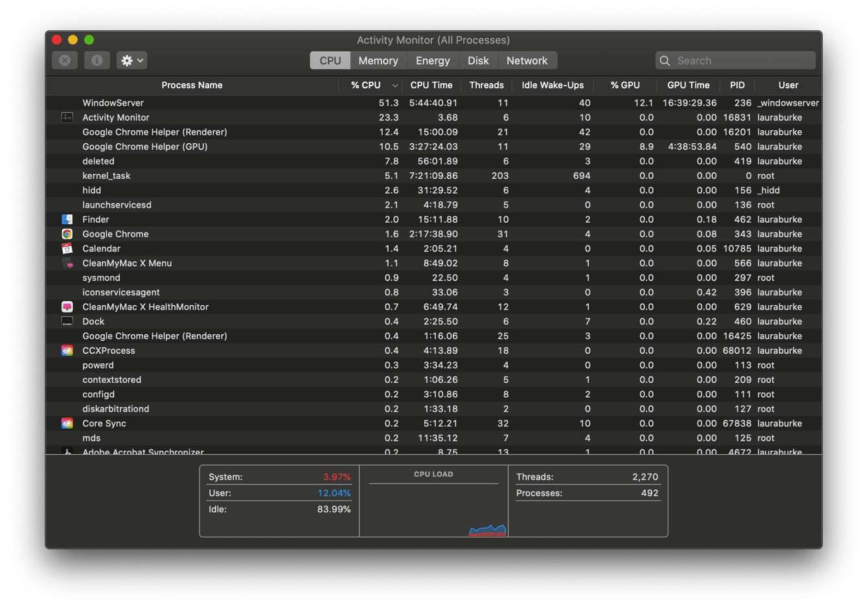Zoom the Activity Monitor window with green button
868x609 pixels.
click(x=89, y=40)
